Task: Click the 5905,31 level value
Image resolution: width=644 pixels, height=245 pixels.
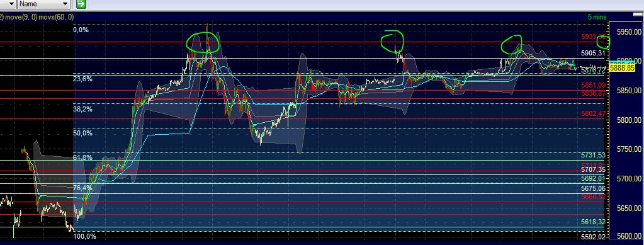Action: [x=593, y=53]
